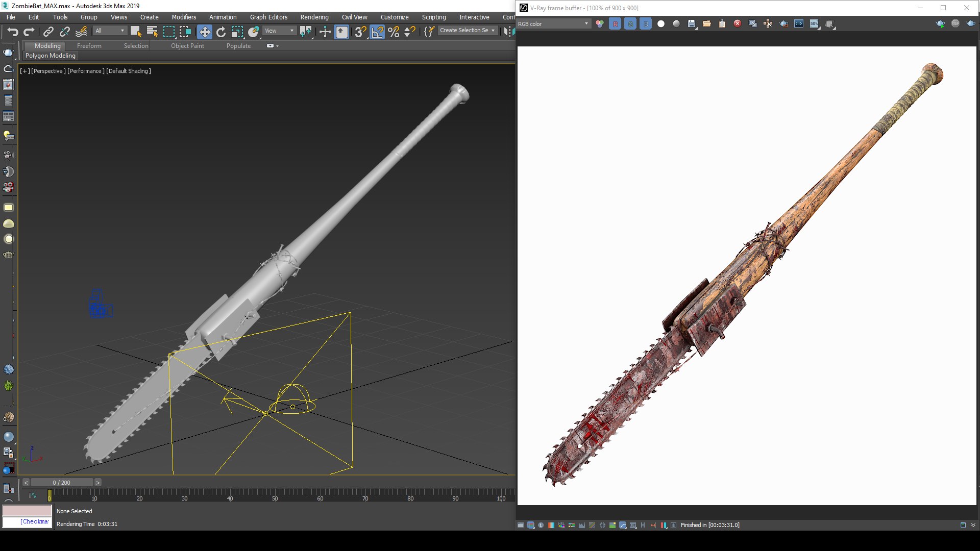Toggle the Blue channel in frame buffer

point(646,24)
